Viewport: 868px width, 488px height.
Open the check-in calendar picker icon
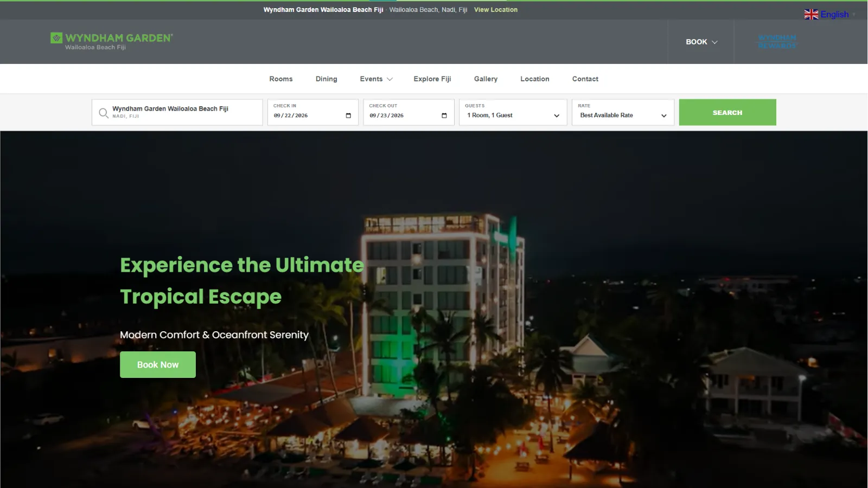(x=348, y=115)
